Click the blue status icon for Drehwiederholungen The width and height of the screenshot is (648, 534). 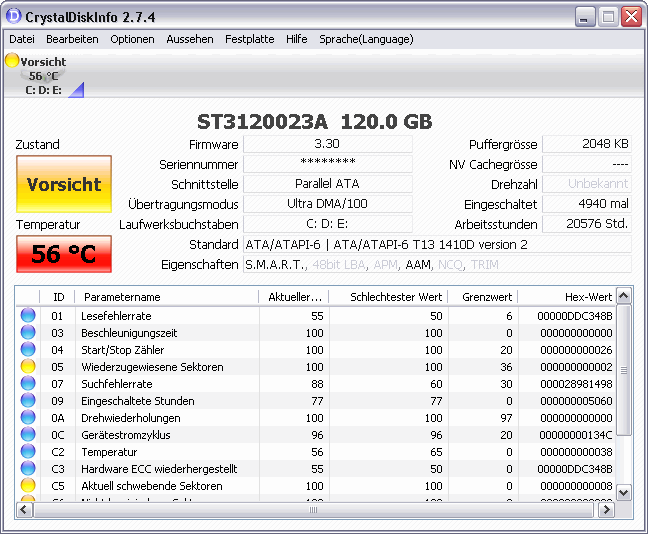pos(28,417)
